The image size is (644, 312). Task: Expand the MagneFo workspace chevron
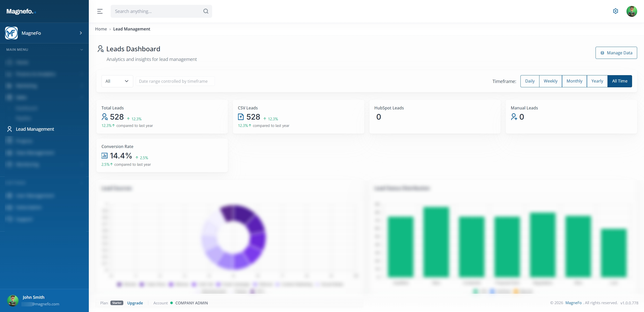(81, 33)
